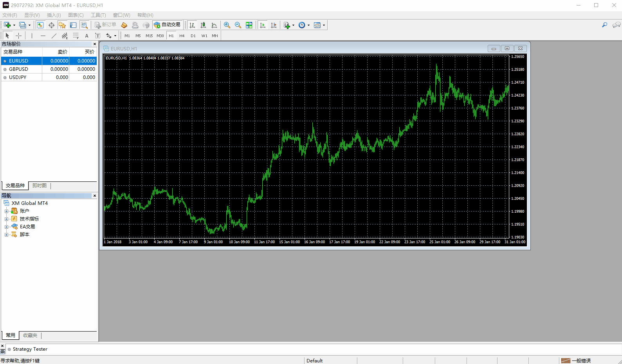622x364 pixels.
Task: Toggle chart auto scroll
Action: coord(263,25)
